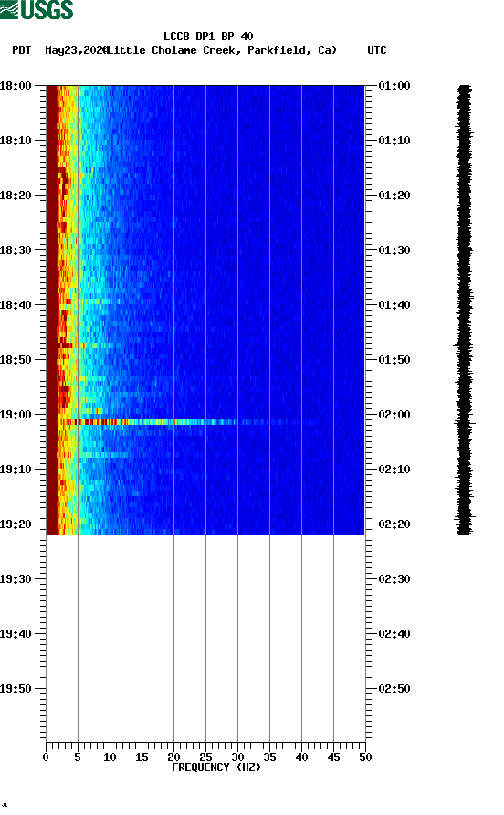The image size is (504, 815).
Task: Click the '15' frequency axis tick label
Action: (x=142, y=757)
